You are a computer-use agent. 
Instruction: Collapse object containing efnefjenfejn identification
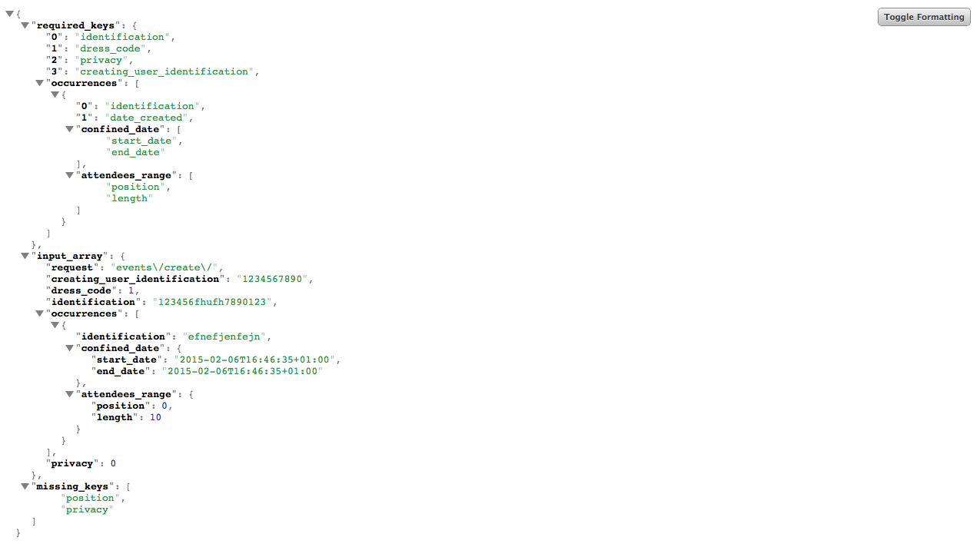pyautogui.click(x=55, y=325)
